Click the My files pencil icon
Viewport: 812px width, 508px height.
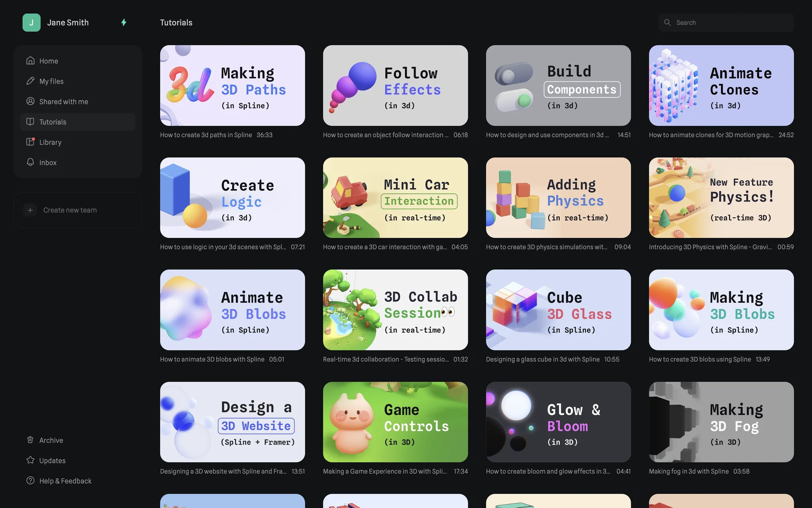point(30,81)
